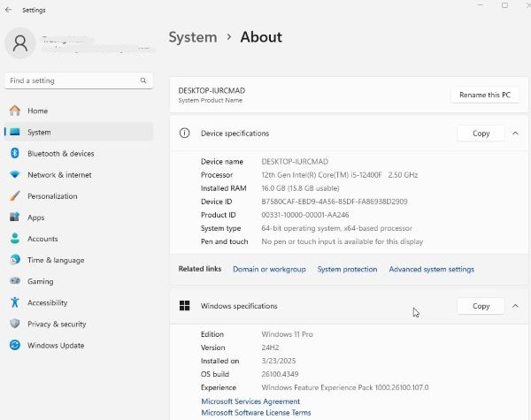Click the user profile avatar icon

coord(20,43)
